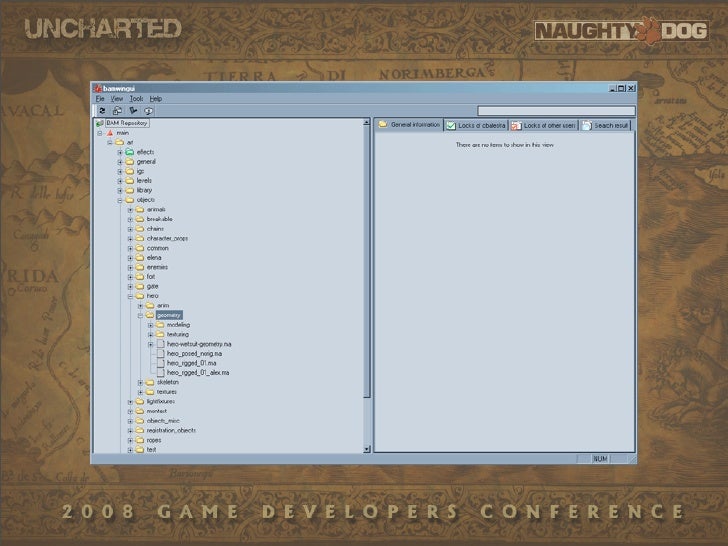
Task: Select the breakable folder label
Action: click(x=160, y=219)
